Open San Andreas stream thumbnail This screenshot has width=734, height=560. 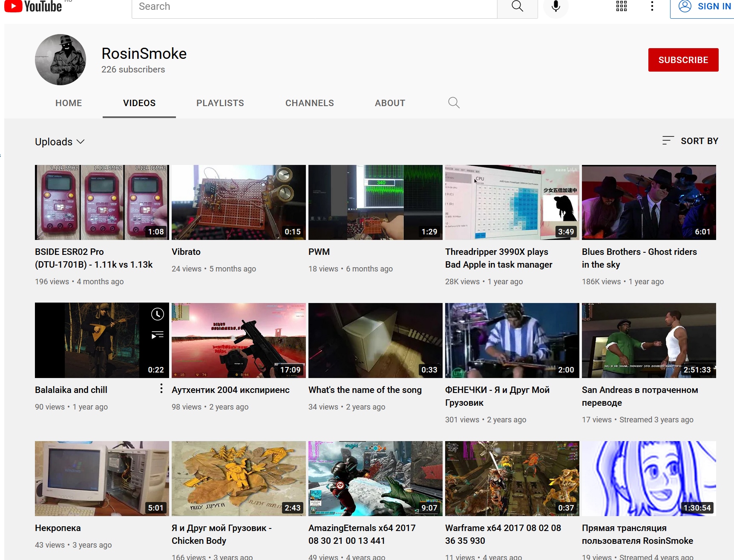point(649,341)
